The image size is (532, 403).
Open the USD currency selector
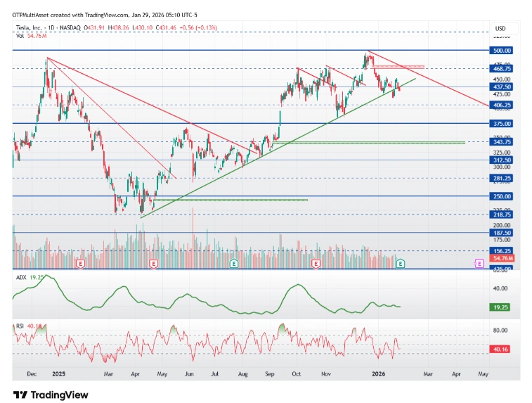[500, 28]
